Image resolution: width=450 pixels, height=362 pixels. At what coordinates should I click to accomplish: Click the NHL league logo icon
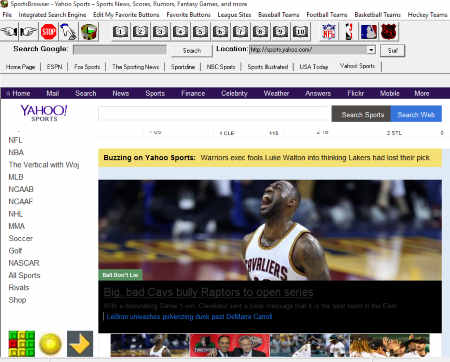388,32
